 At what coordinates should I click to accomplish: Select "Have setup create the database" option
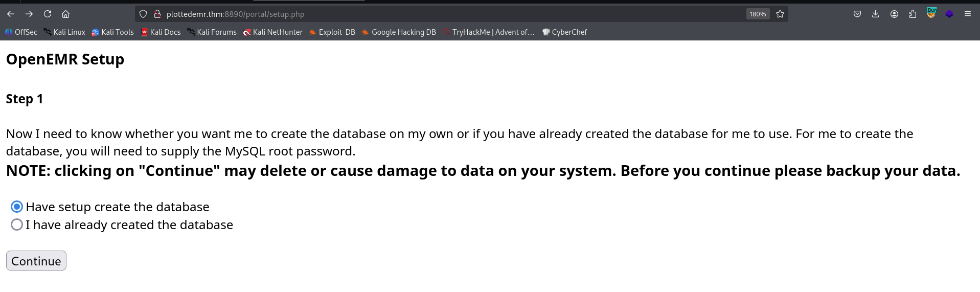(17, 207)
